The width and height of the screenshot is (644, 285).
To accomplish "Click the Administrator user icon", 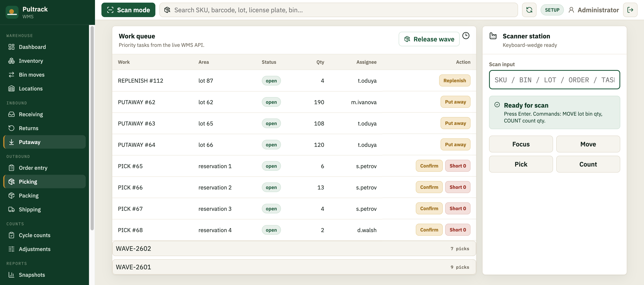I will [571, 10].
